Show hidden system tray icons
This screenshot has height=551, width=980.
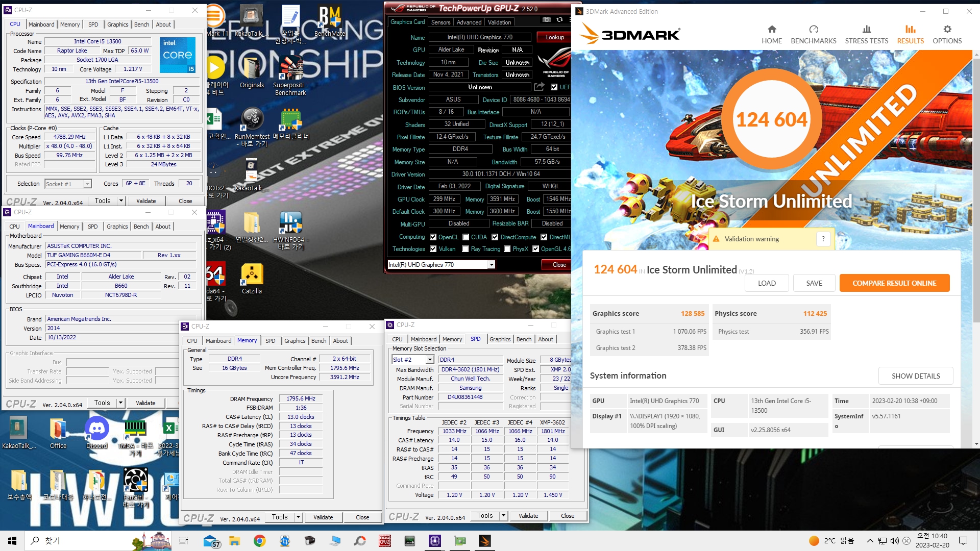click(x=870, y=541)
